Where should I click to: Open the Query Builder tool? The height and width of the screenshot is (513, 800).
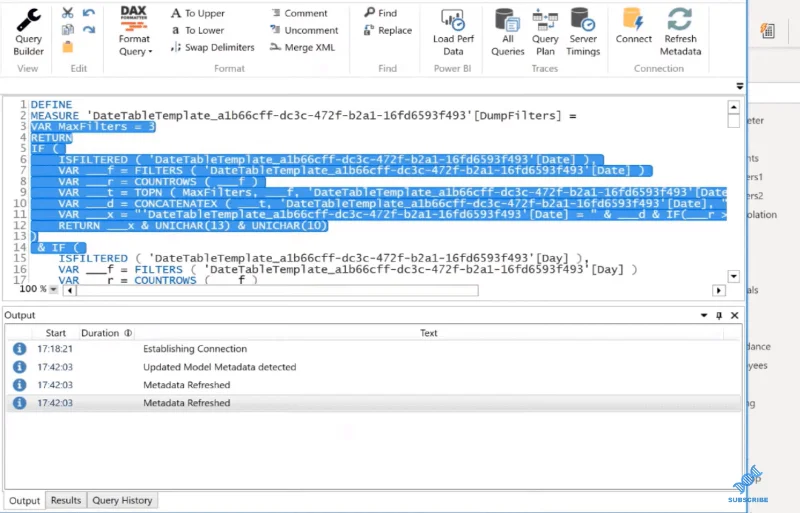coord(29,32)
